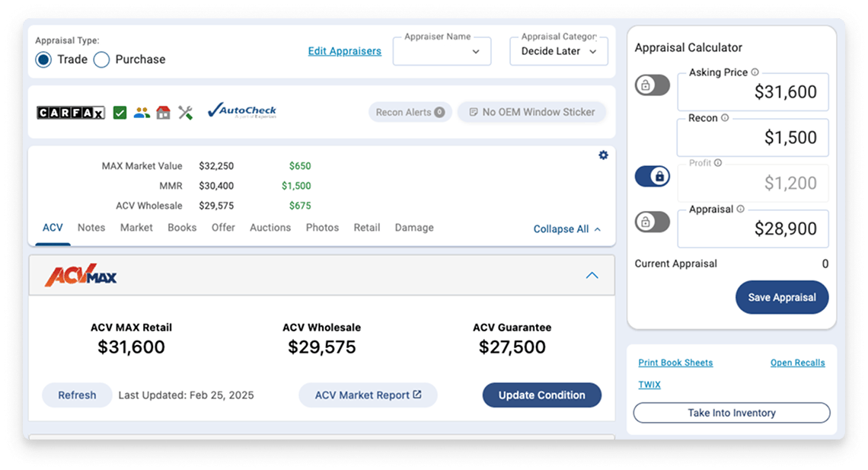Viewport: 868px width, 470px height.
Task: Open the AutoCheck report logo
Action: pyautogui.click(x=242, y=110)
